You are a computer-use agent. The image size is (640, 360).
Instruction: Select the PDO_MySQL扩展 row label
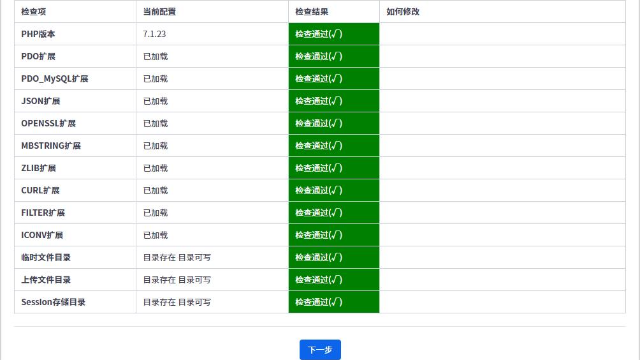click(x=55, y=79)
